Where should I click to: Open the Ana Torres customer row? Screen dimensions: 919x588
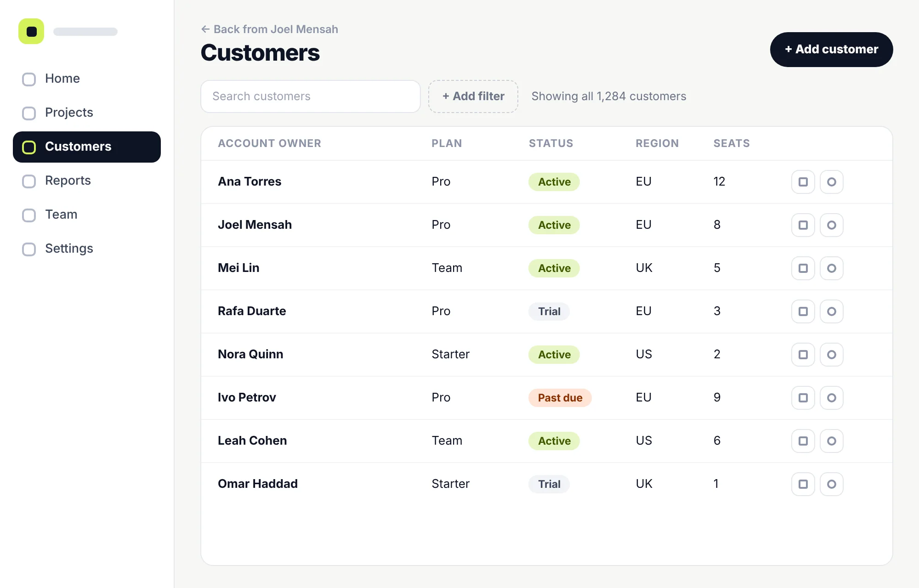[x=547, y=182]
